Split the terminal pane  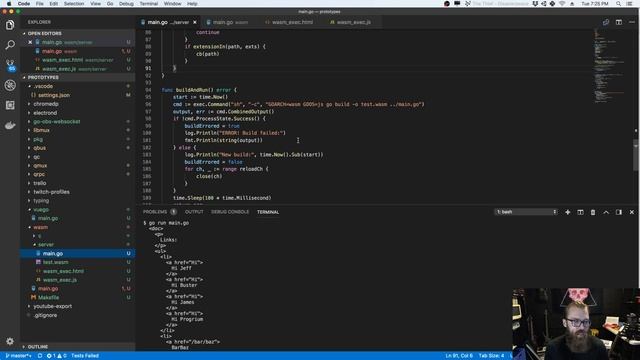pyautogui.click(x=580, y=212)
